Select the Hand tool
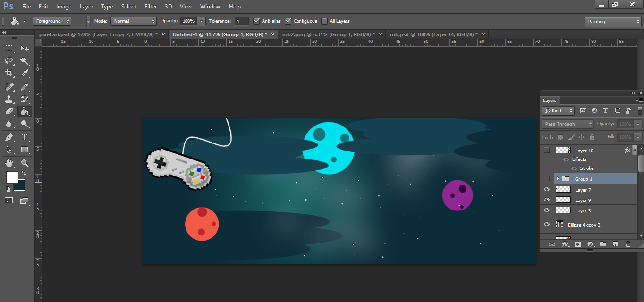 [9, 163]
